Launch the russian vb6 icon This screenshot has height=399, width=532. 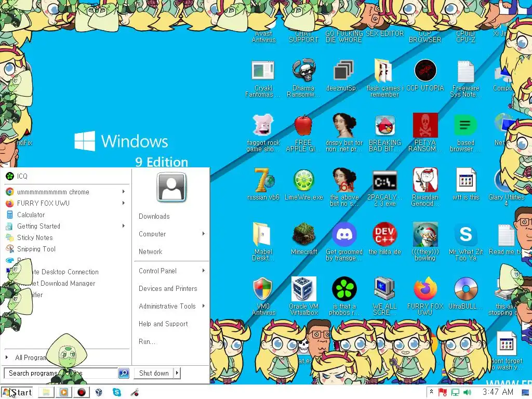[x=263, y=180]
